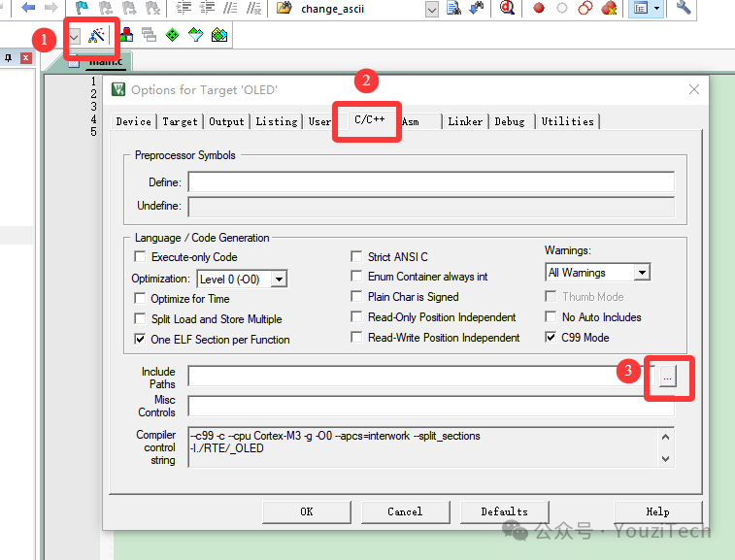Image resolution: width=735 pixels, height=560 pixels.
Task: Open the target selection dropdown arrow
Action: click(74, 36)
